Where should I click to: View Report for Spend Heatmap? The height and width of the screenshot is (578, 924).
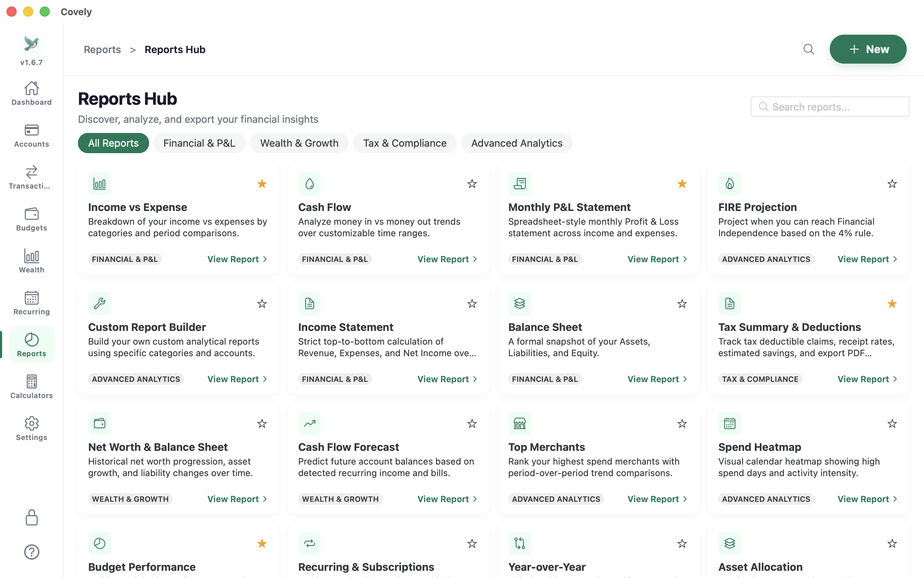(867, 499)
